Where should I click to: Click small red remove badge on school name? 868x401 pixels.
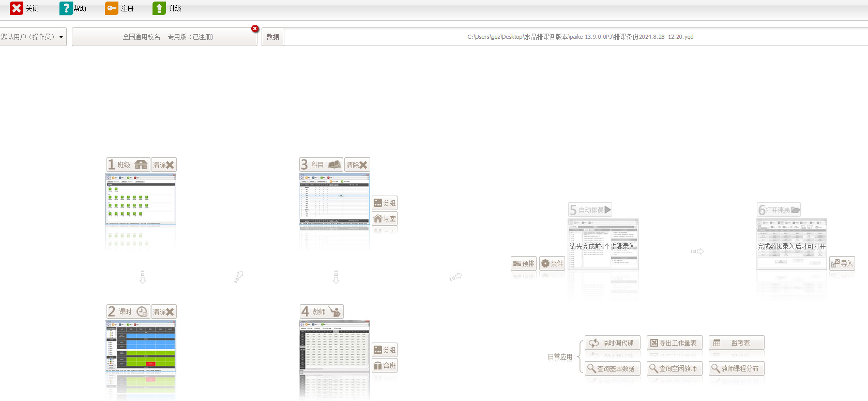[x=255, y=28]
